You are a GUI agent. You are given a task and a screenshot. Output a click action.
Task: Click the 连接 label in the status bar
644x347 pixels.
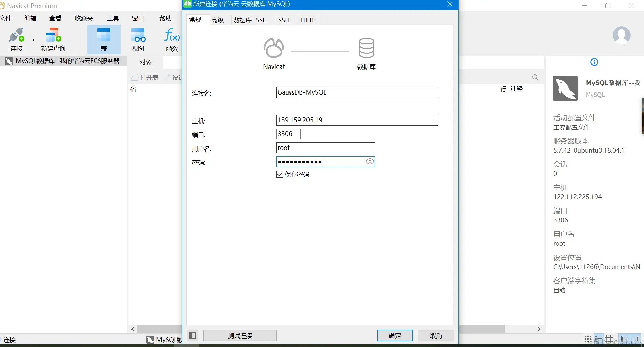[x=9, y=340]
